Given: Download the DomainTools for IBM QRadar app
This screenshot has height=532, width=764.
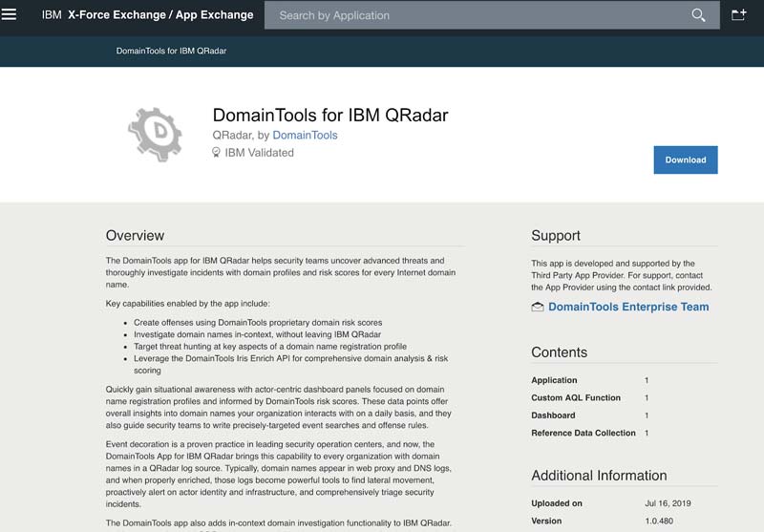Looking at the screenshot, I should click(686, 160).
